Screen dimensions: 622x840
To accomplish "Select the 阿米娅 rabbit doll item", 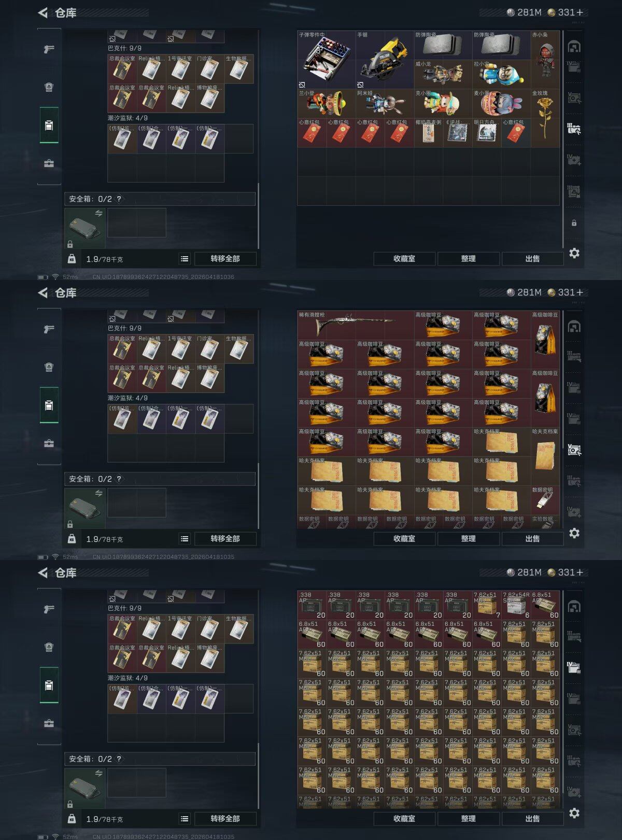I will [385, 103].
